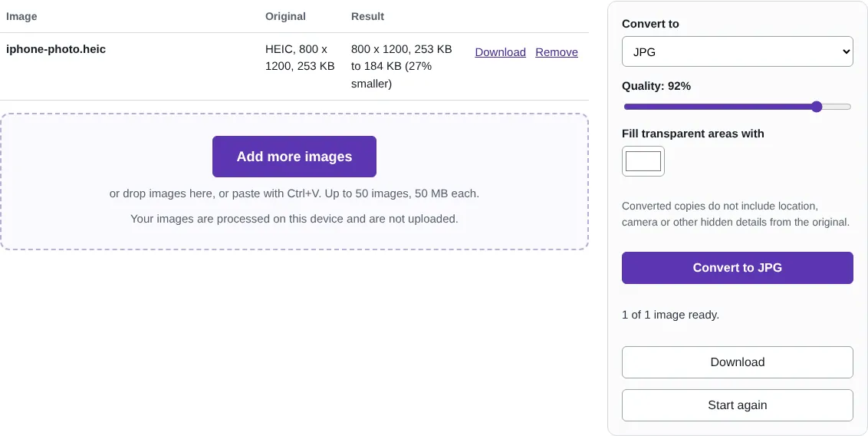Open the Convert to format dropdown

pos(737,51)
